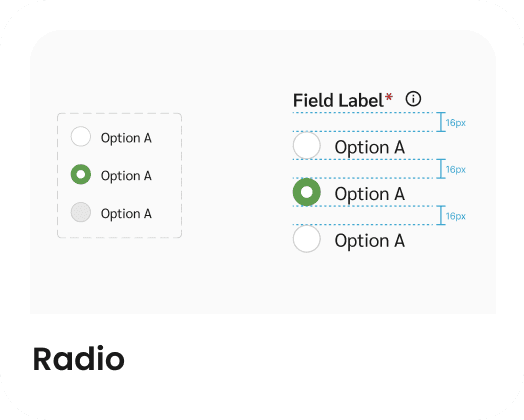Select the last empty radio under Field Label
524x420 pixels.
306,239
